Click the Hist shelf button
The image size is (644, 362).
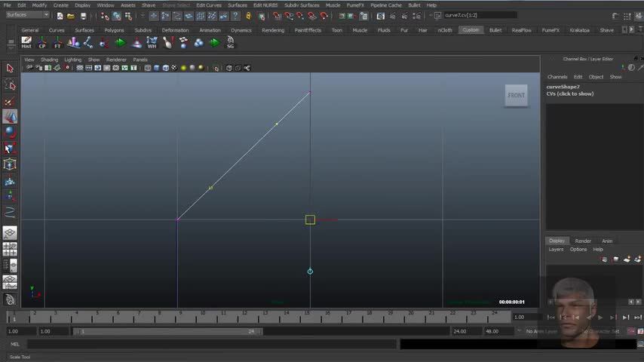26,43
